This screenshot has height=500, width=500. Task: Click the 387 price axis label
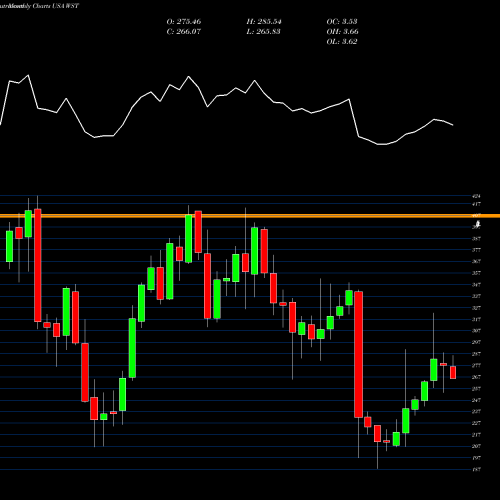point(476,239)
